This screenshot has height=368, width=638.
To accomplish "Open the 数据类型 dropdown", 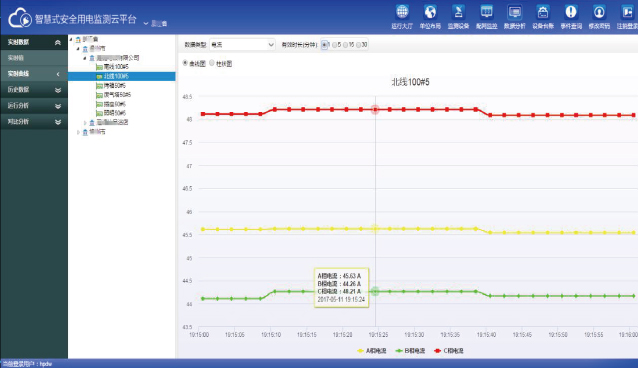I will pos(243,45).
